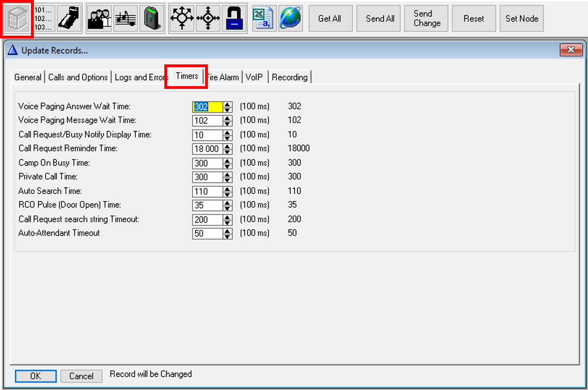
Task: Click the web globe icon
Action: pos(290,18)
